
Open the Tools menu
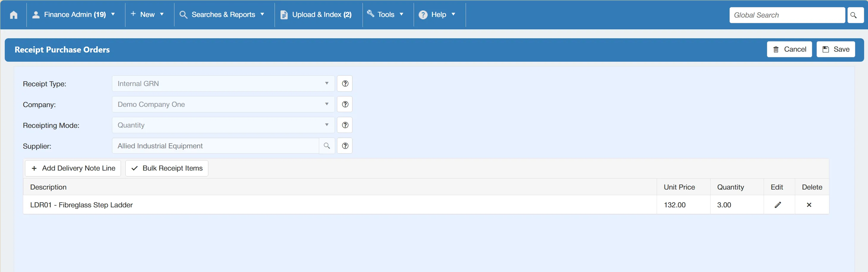click(385, 15)
